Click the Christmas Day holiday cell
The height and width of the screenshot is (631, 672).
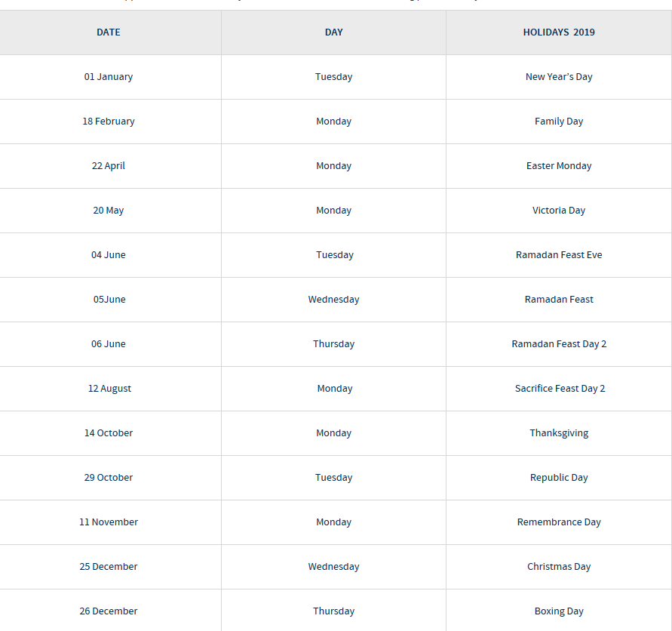click(559, 567)
